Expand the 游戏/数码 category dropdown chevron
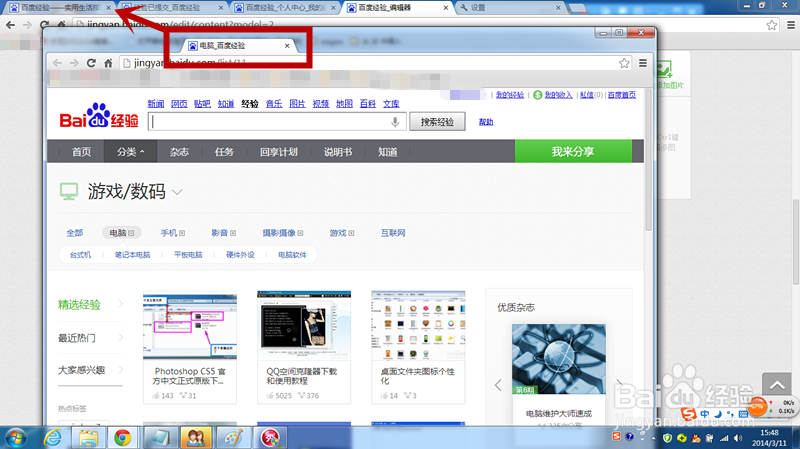800x449 pixels. coord(177,192)
